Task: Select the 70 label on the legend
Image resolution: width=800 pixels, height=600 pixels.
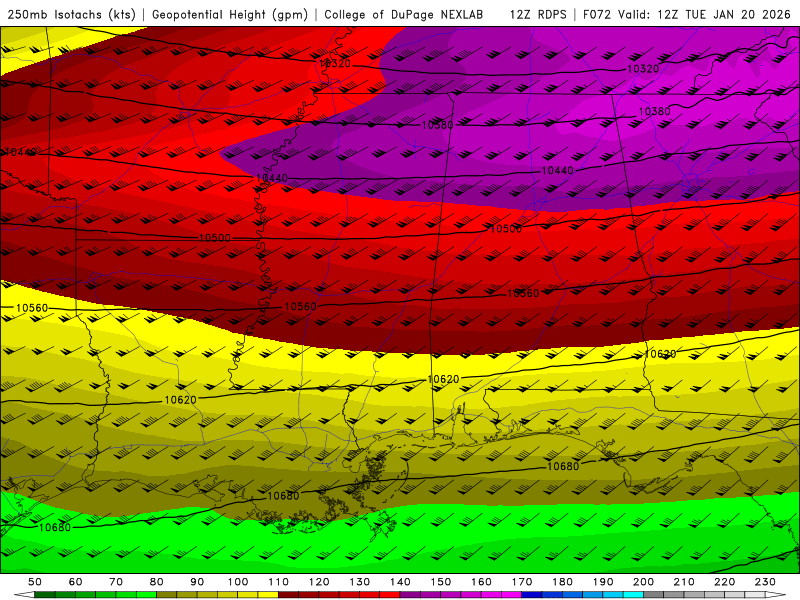Action: [x=116, y=582]
